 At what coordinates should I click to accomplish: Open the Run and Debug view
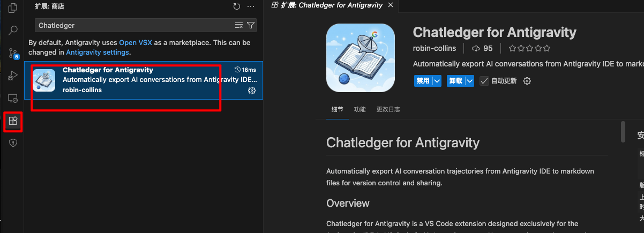13,76
